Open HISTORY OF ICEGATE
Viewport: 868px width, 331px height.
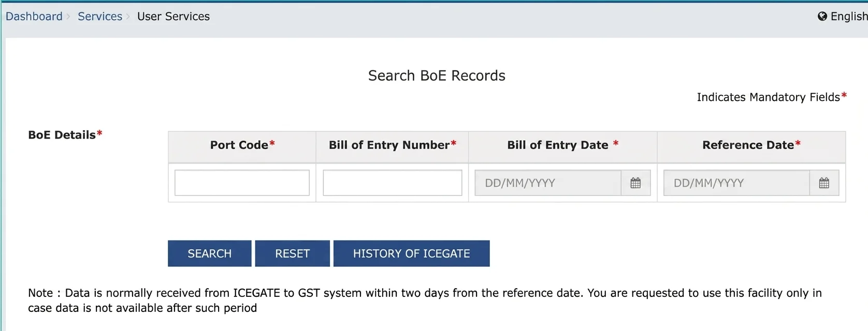pyautogui.click(x=411, y=253)
